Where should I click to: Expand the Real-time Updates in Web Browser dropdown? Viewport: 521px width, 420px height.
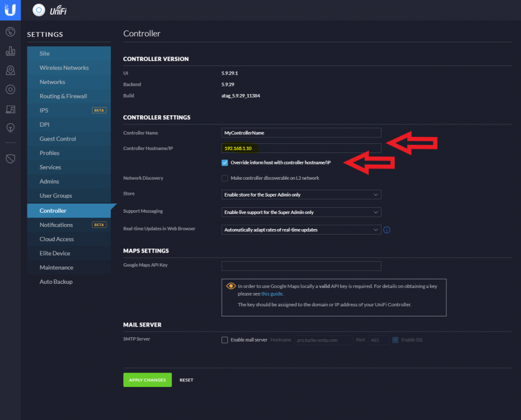pos(301,230)
